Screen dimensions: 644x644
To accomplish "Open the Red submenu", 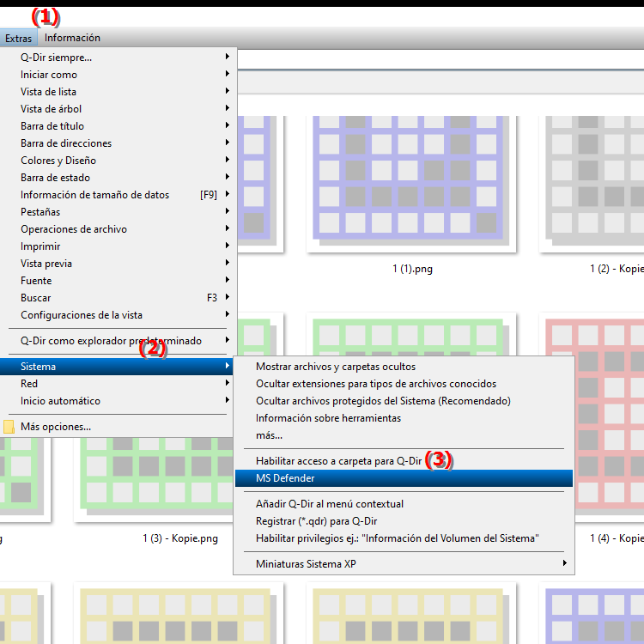I will (x=117, y=384).
